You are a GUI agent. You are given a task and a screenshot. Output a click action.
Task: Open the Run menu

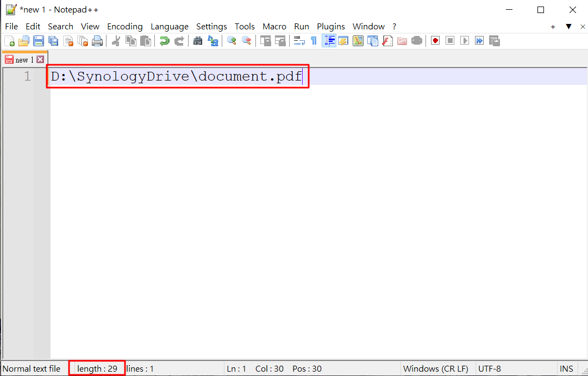coord(302,27)
